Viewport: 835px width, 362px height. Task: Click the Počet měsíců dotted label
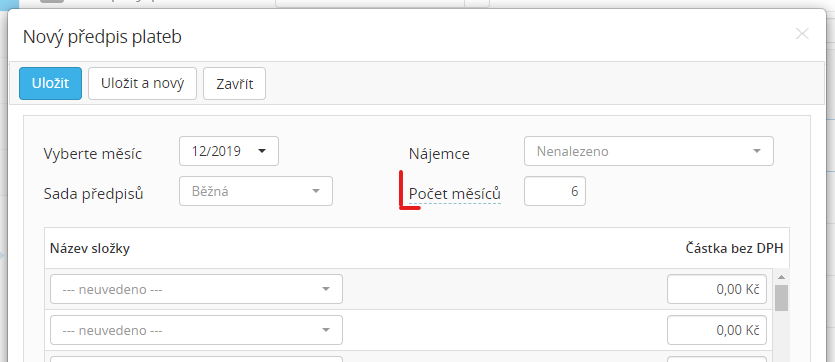[x=455, y=194]
